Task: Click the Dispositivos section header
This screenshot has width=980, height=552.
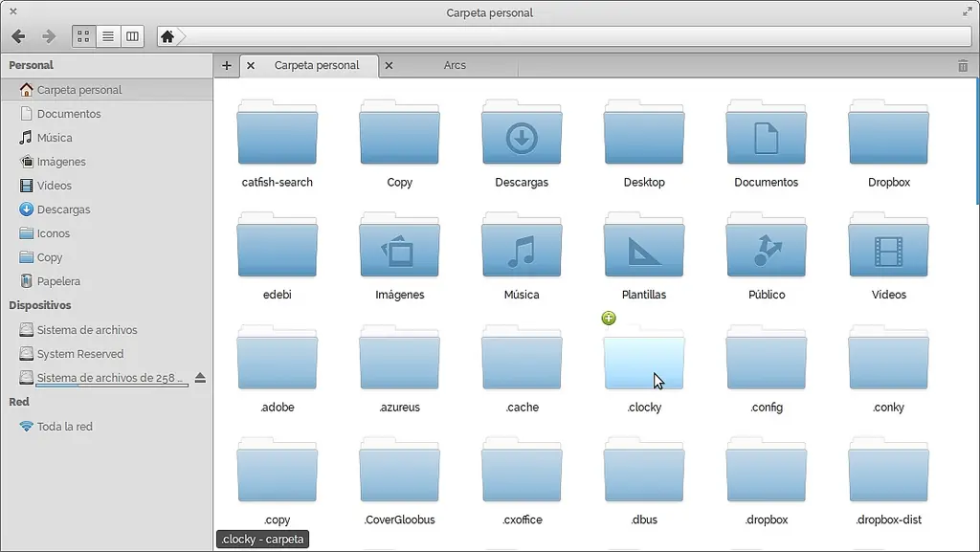Action: coord(40,305)
